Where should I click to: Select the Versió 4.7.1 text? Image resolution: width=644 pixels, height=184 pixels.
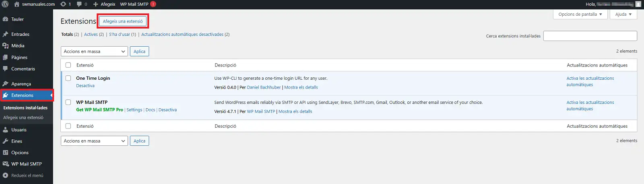pyautogui.click(x=225, y=112)
